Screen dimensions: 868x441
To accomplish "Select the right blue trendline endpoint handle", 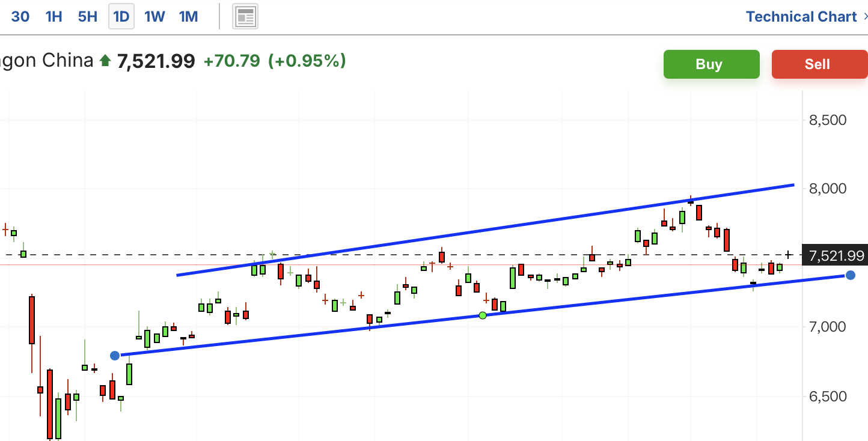I will [x=850, y=275].
